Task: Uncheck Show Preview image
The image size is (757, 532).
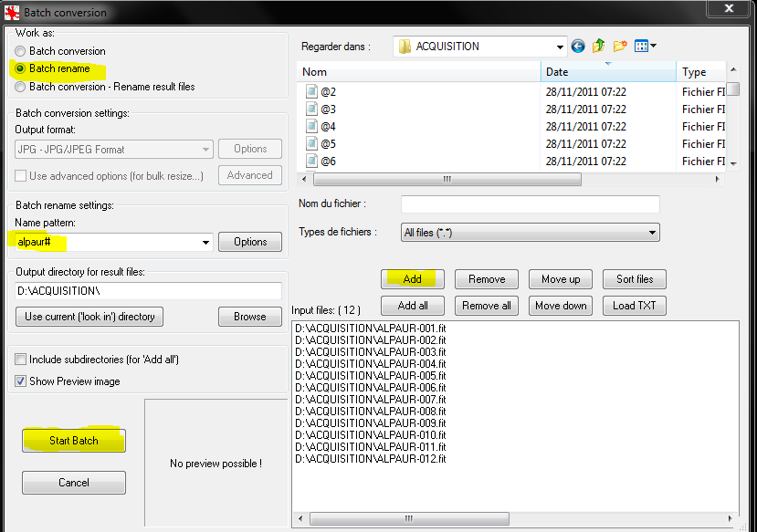Action: [x=21, y=381]
